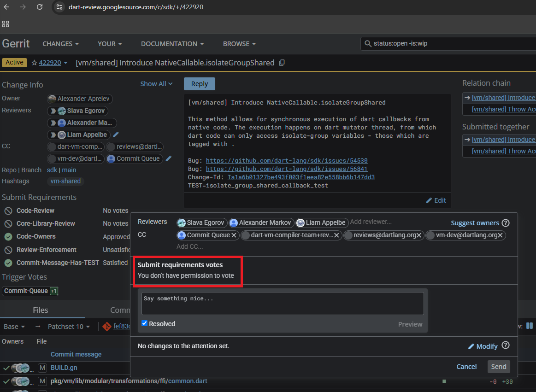
Task: Click Edit on the commit message
Action: coord(436,200)
